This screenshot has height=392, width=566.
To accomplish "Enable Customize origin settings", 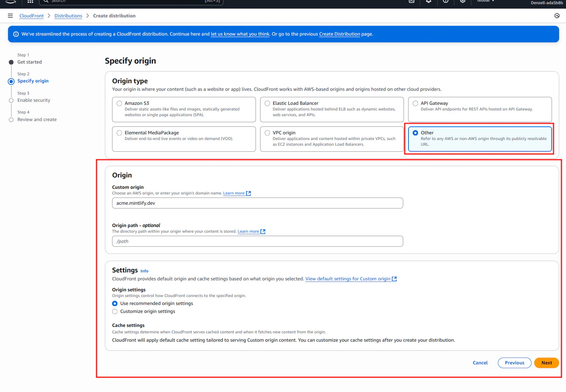I will coord(115,311).
